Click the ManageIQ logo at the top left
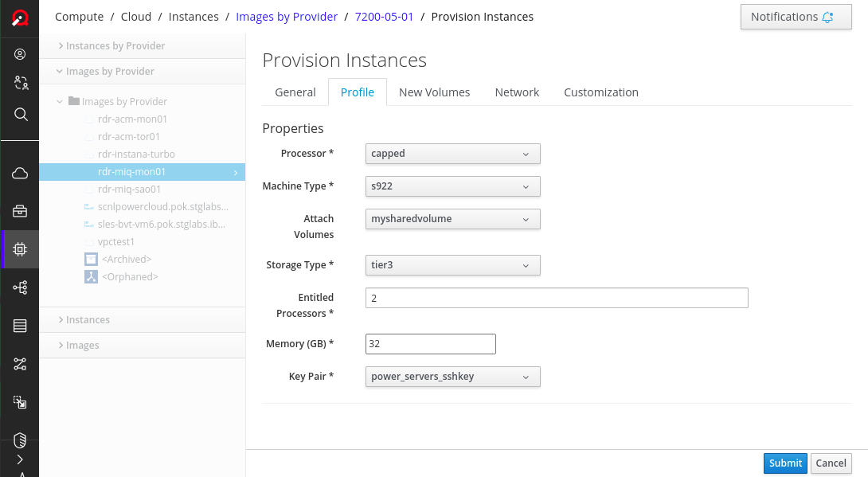 pyautogui.click(x=19, y=18)
